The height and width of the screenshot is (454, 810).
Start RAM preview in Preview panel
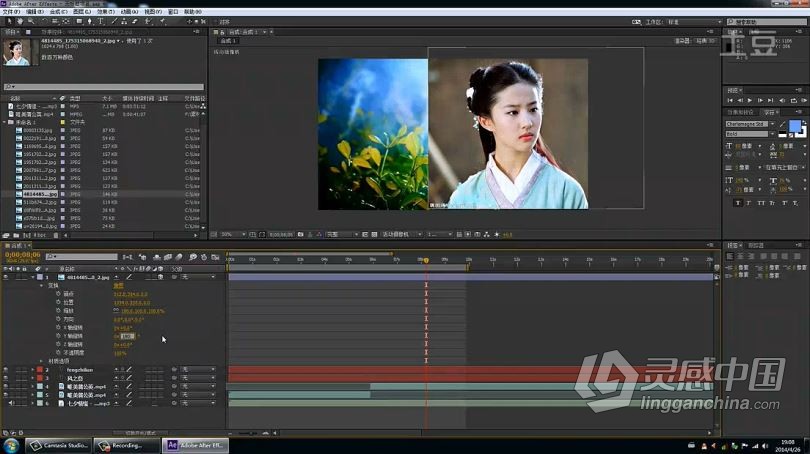coord(804,100)
